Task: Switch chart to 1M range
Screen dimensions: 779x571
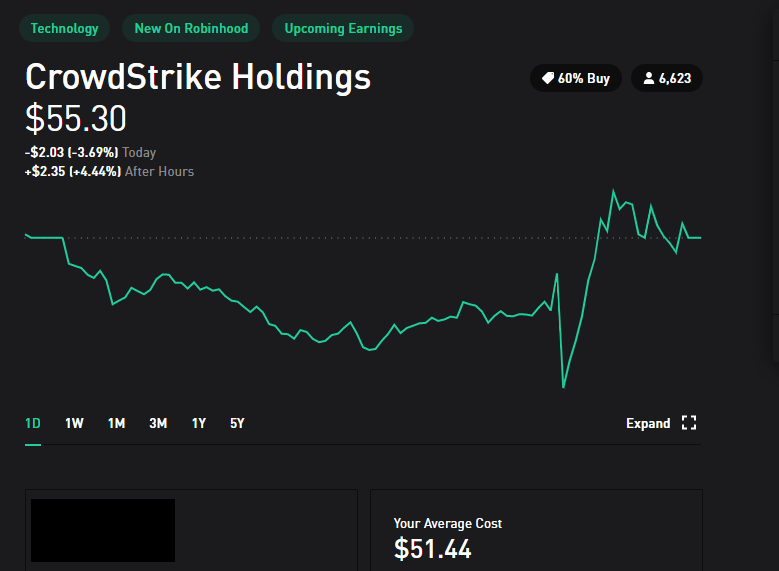Action: pos(117,423)
